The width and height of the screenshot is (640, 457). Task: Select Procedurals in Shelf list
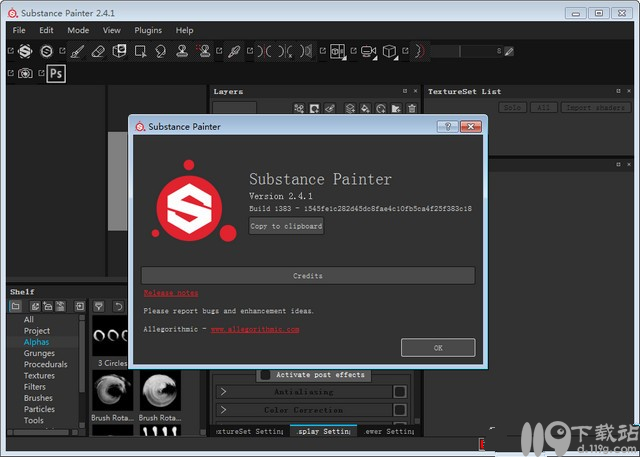pyautogui.click(x=45, y=364)
